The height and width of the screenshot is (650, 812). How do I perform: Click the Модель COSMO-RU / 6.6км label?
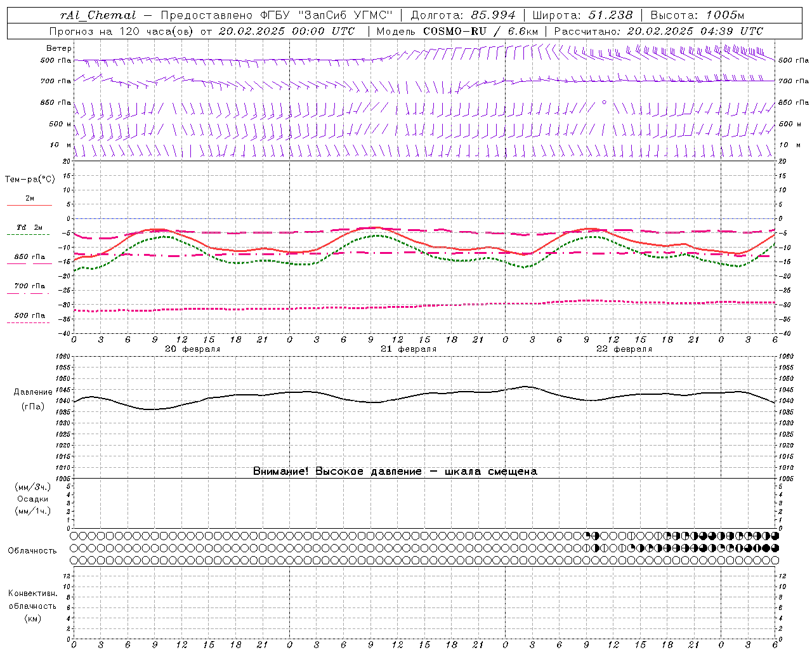tap(457, 31)
